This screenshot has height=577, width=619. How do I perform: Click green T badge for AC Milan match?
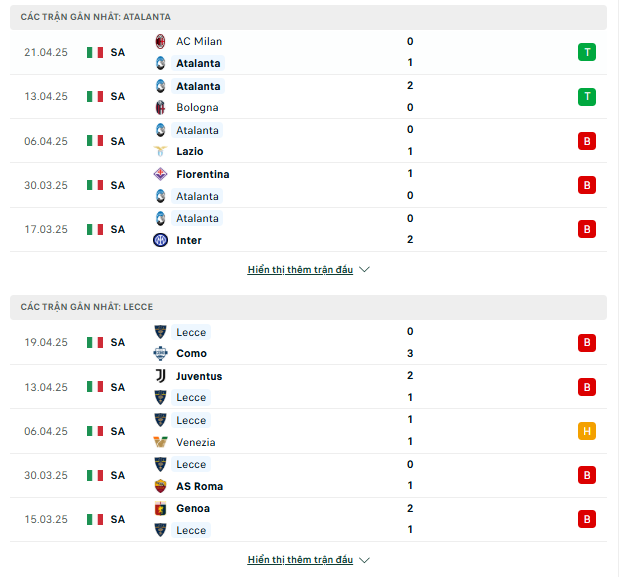(x=587, y=52)
